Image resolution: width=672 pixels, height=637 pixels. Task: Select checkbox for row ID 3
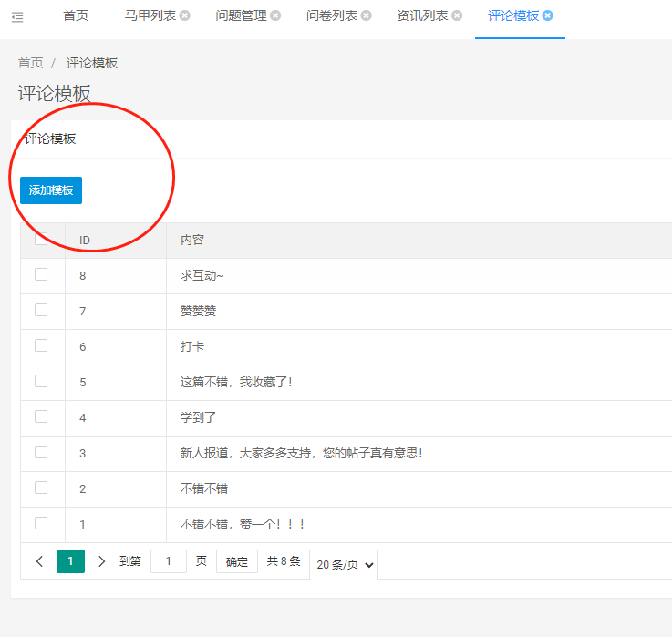point(41,452)
